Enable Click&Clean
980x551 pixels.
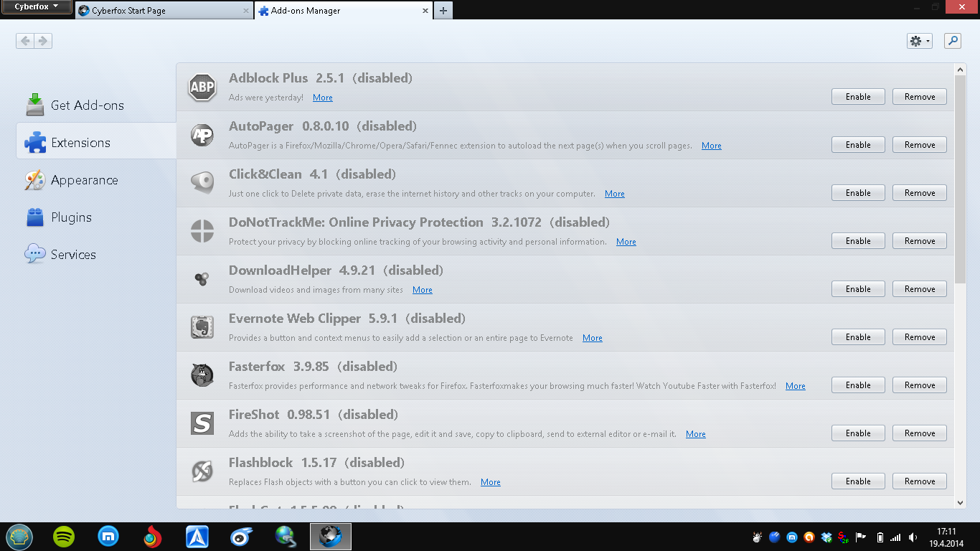pos(858,193)
